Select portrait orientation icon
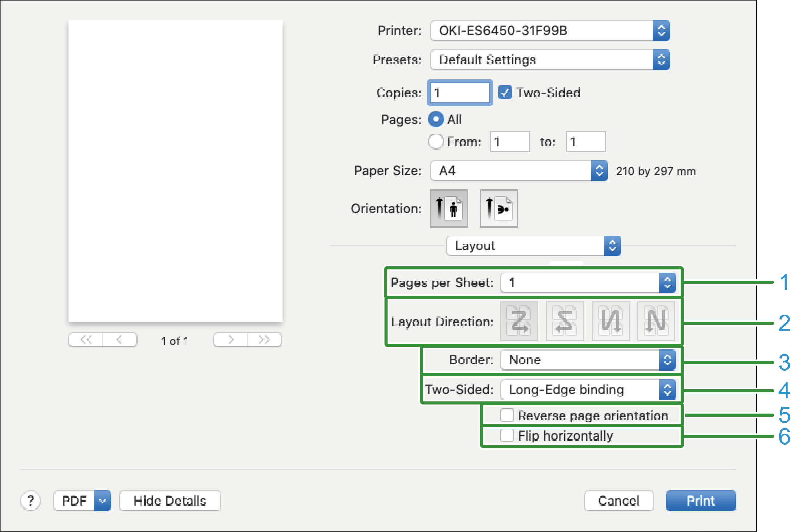This screenshot has height=532, width=791. (x=449, y=209)
